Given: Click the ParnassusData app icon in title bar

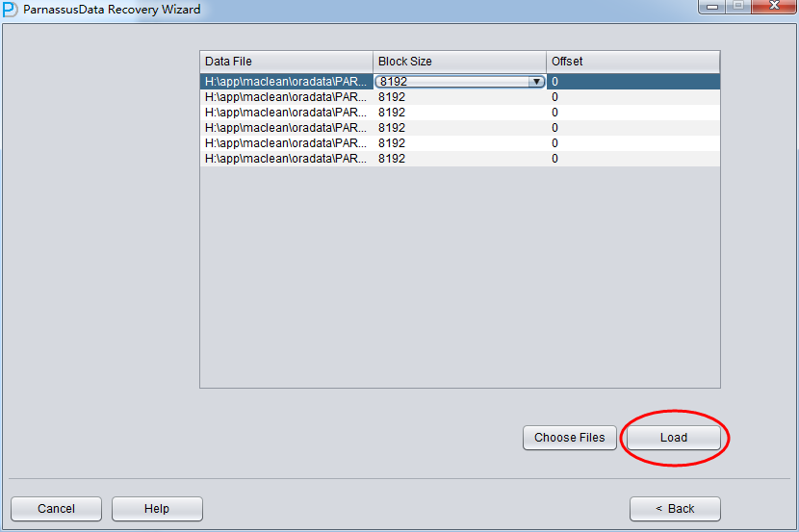Looking at the screenshot, I should pos(11,10).
